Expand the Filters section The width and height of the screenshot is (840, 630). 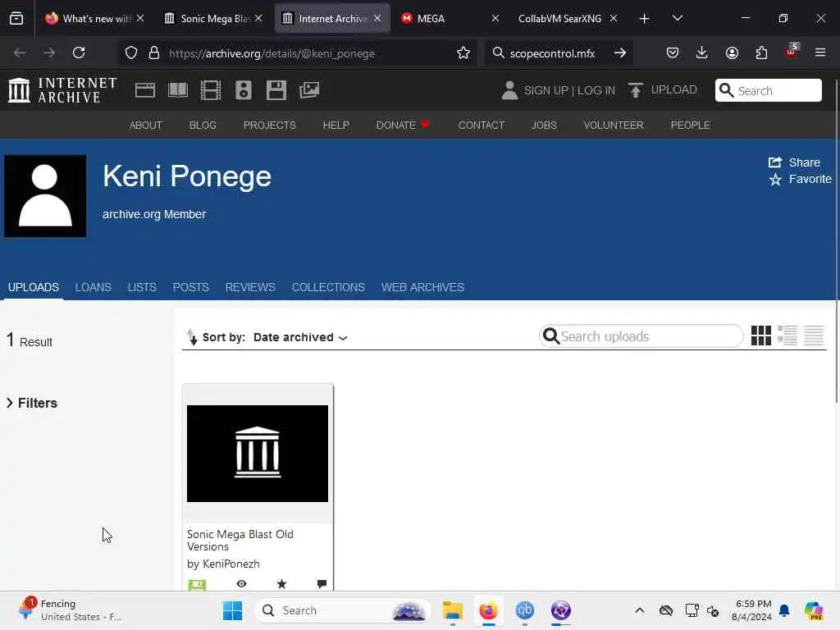32,403
